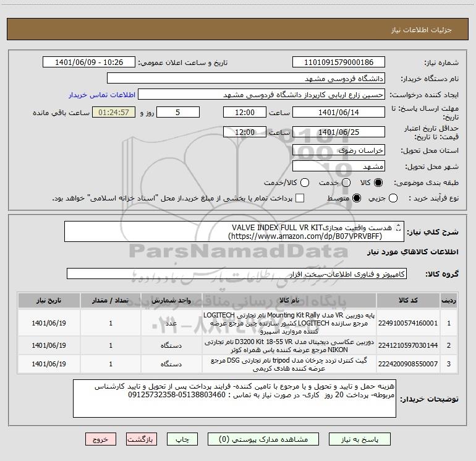
Task: Click the page header جزئیات اطلاعات نیاز
Action: 422,30
